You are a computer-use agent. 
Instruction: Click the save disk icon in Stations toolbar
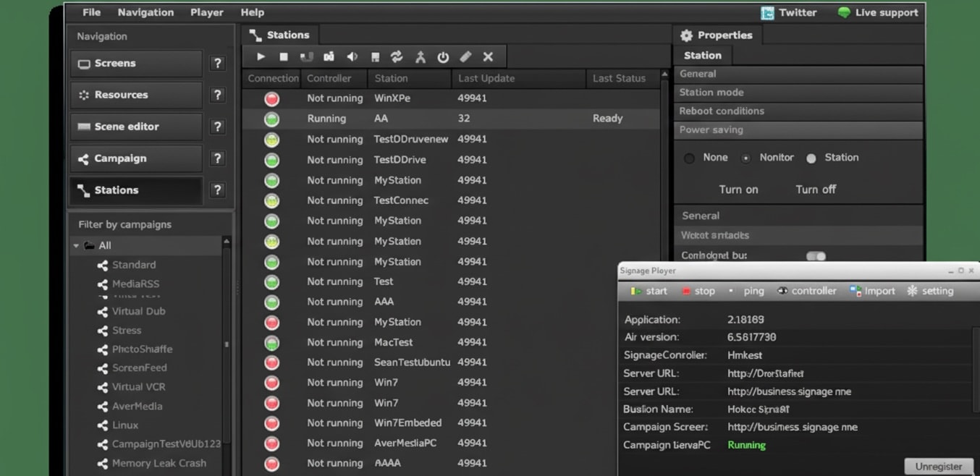(375, 56)
